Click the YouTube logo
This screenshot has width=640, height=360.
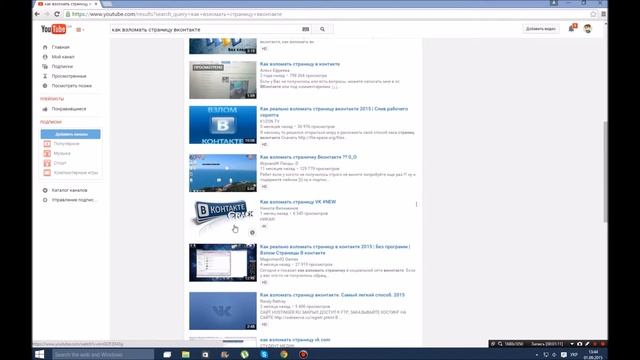click(x=53, y=29)
